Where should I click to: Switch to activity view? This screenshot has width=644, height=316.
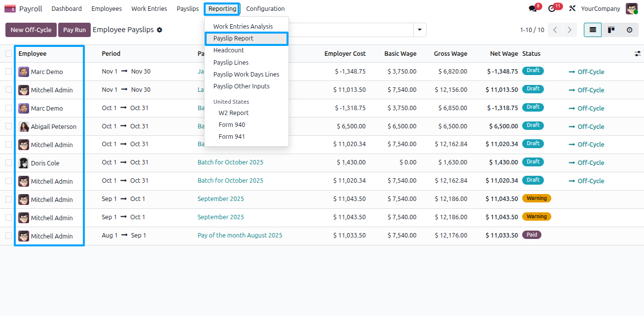(x=629, y=30)
